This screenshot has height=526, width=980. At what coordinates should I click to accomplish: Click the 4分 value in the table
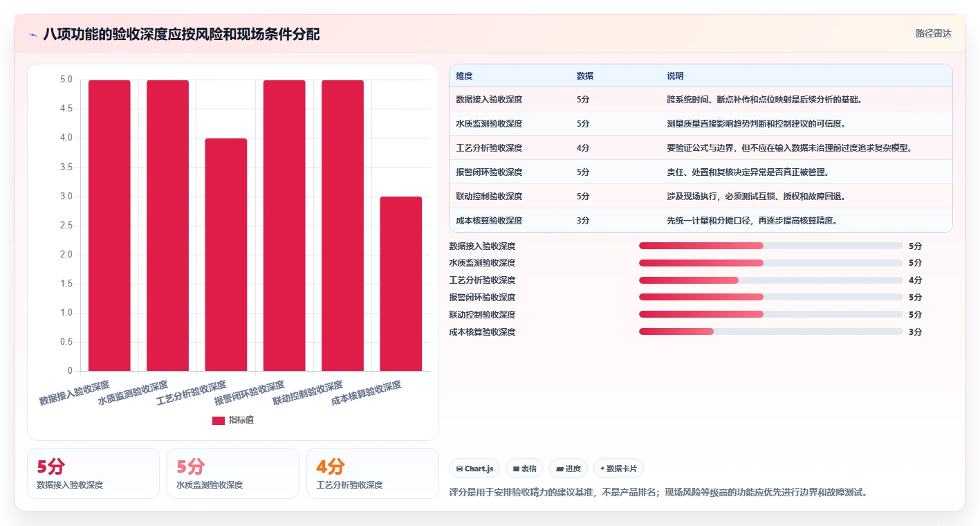[583, 148]
